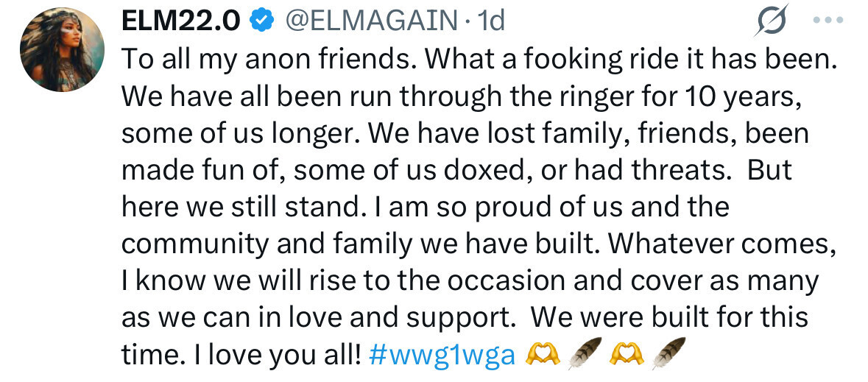868x382 pixels.
Task: Open the @ELMAGAIN handle link
Action: point(370,21)
